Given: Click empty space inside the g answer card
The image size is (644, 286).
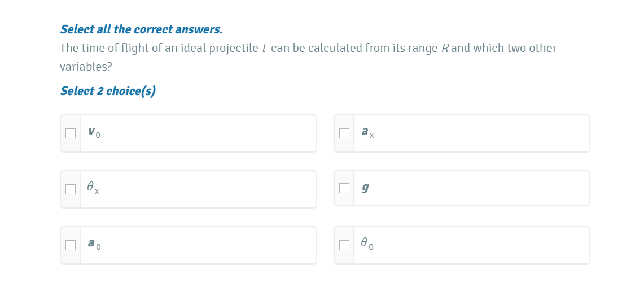Looking at the screenshot, I should (x=480, y=188).
